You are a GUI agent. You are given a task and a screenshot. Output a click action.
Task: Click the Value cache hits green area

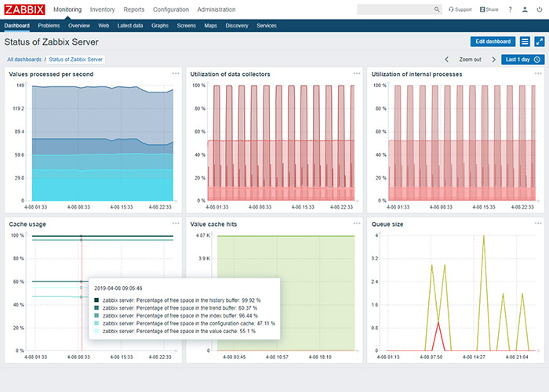point(285,293)
